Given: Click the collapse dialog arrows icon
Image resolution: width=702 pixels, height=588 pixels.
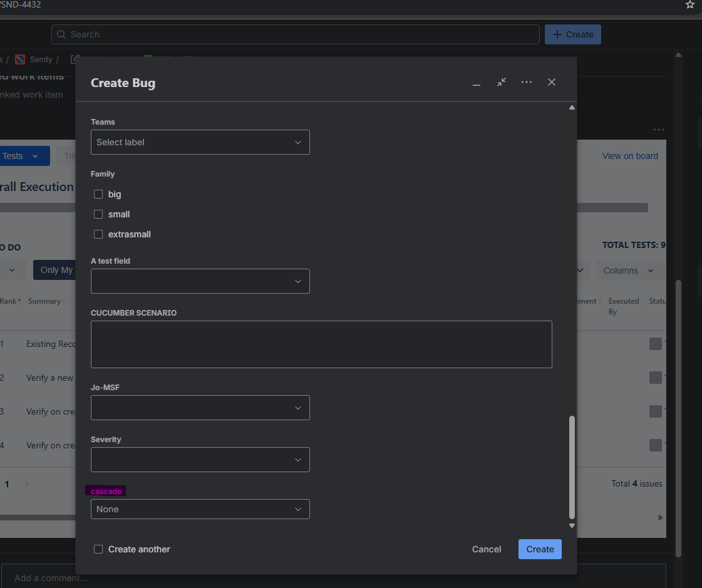Looking at the screenshot, I should pos(502,82).
